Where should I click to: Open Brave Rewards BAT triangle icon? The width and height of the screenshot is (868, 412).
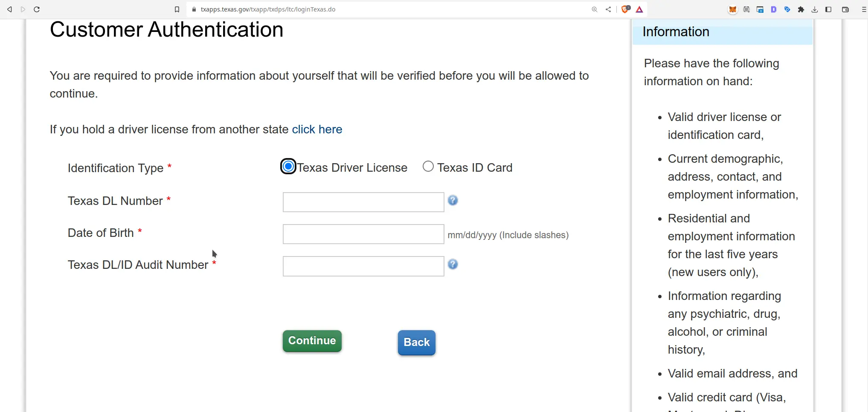click(x=639, y=9)
